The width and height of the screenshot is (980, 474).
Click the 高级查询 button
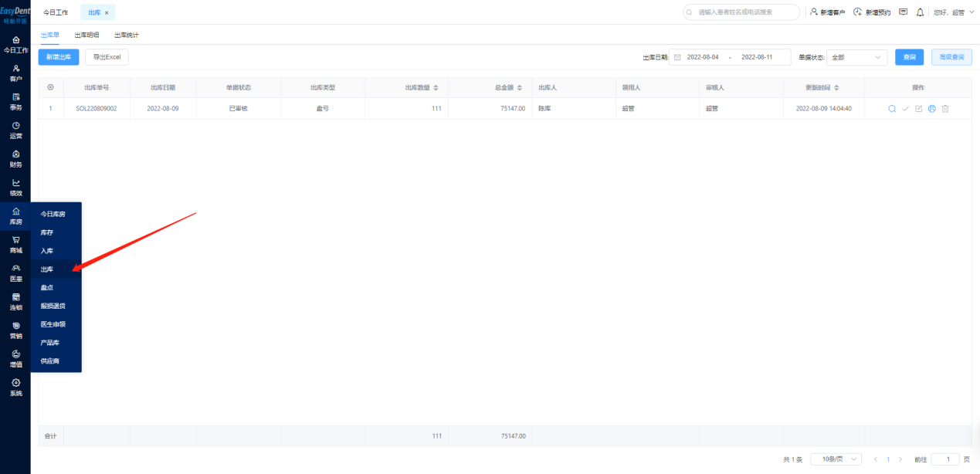coord(951,57)
